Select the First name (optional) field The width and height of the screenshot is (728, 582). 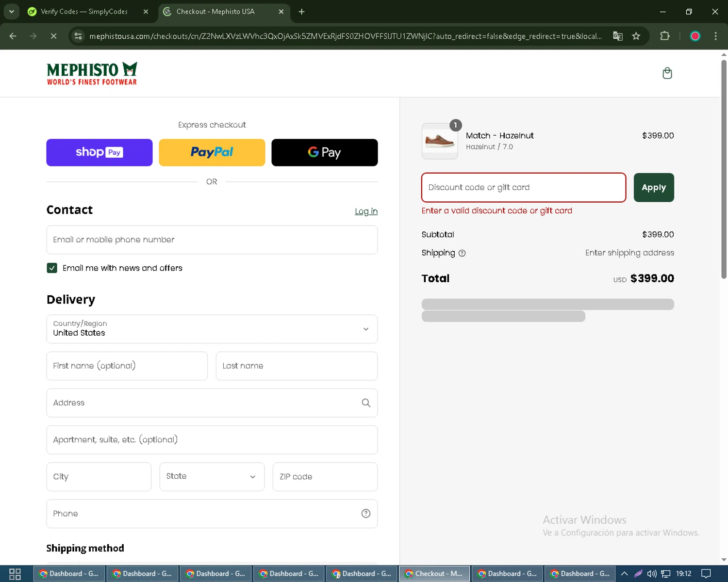tap(127, 366)
